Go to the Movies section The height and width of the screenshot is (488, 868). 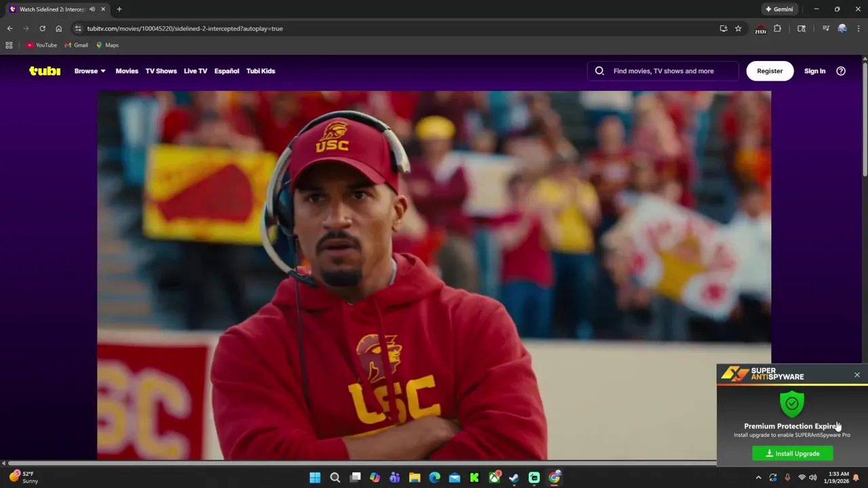pos(127,70)
